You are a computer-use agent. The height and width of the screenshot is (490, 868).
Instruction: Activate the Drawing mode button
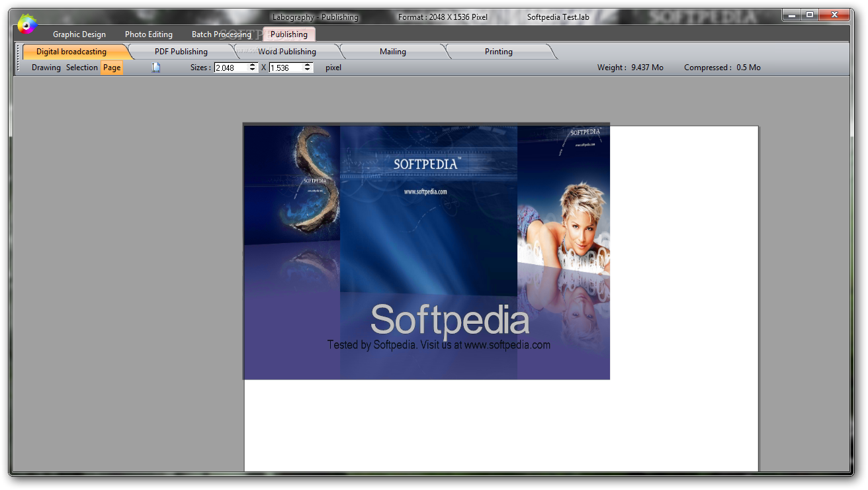coord(46,68)
